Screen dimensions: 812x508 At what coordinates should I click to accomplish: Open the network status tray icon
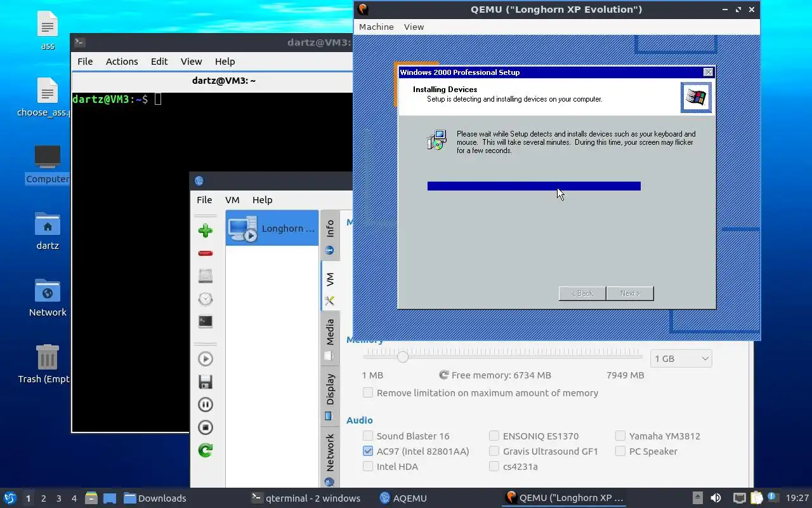[x=739, y=498]
